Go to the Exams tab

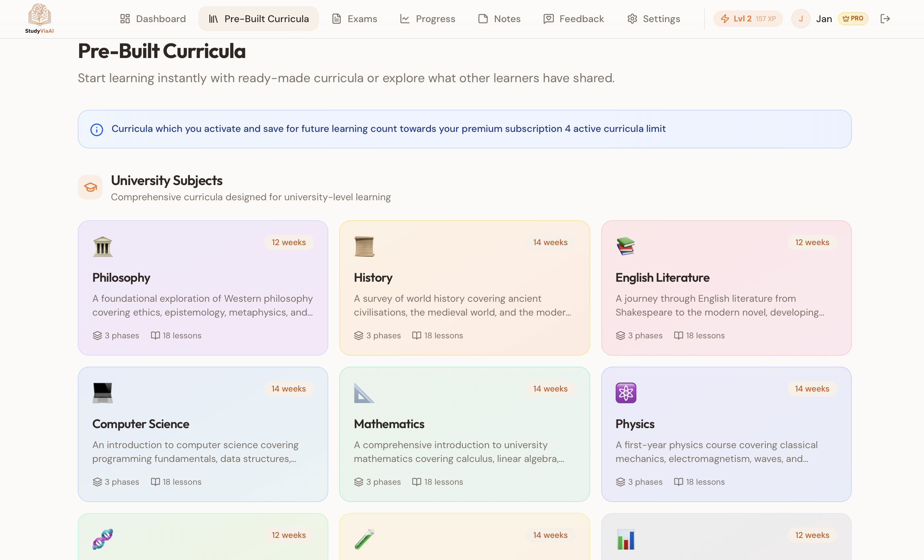pos(355,19)
